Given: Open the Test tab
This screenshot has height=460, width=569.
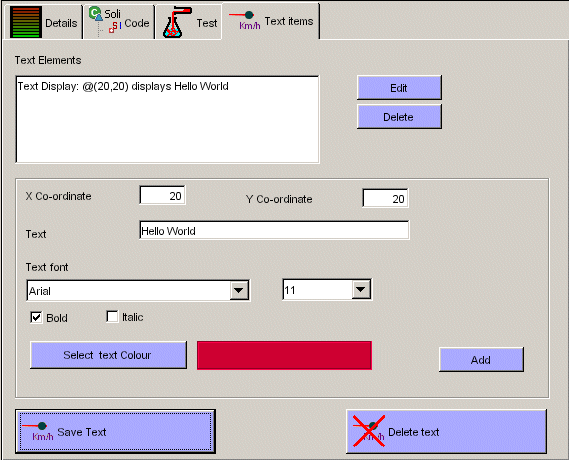Looking at the screenshot, I should (x=189, y=22).
